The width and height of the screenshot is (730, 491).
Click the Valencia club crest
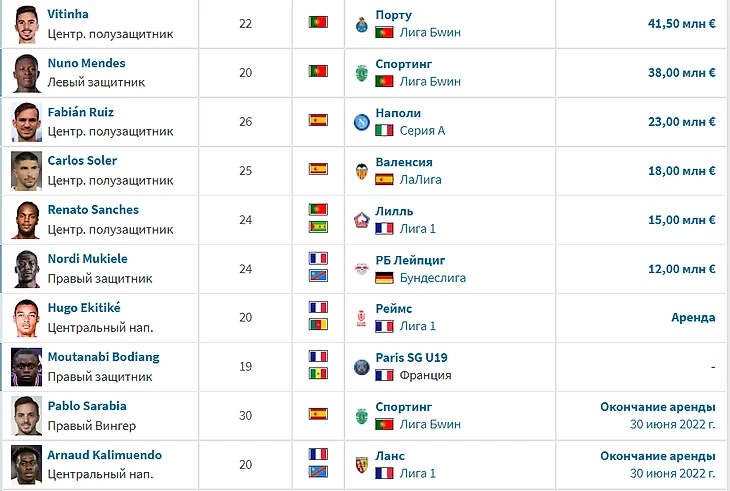(362, 171)
